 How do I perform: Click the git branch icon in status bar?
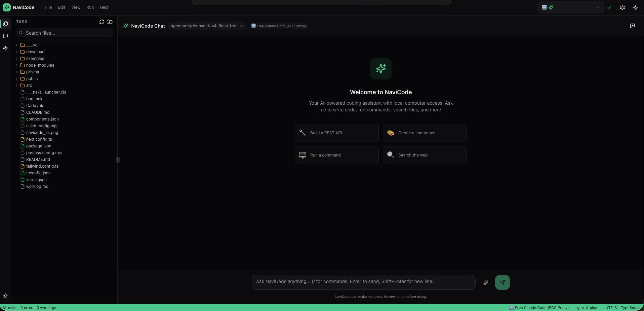click(5, 308)
